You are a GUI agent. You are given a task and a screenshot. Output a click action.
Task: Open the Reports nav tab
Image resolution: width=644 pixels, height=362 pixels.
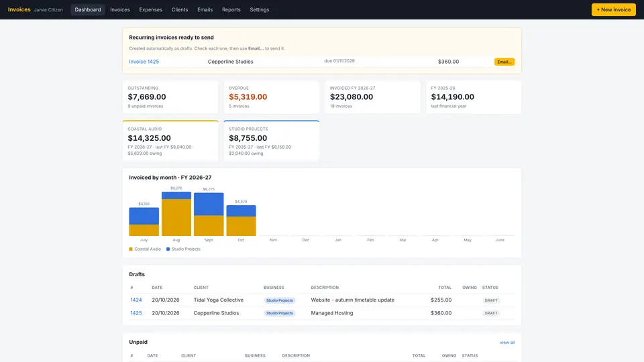[231, 9]
